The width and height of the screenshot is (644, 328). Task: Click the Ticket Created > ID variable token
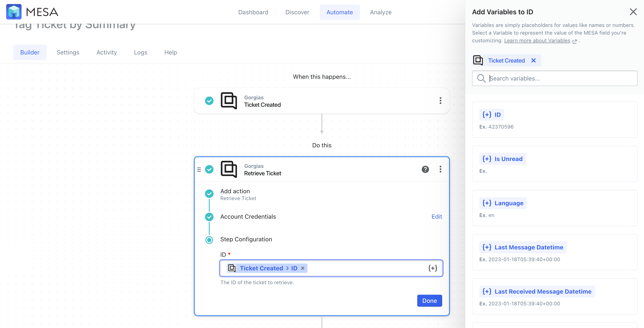(x=267, y=268)
